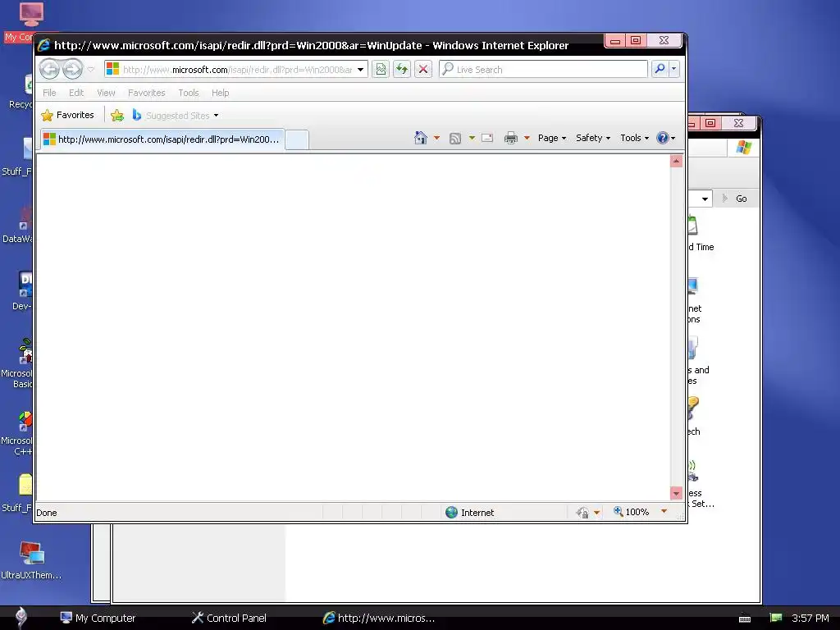Screen dimensions: 840x630
Task: Click the 100% zoom level button
Action: tap(631, 512)
